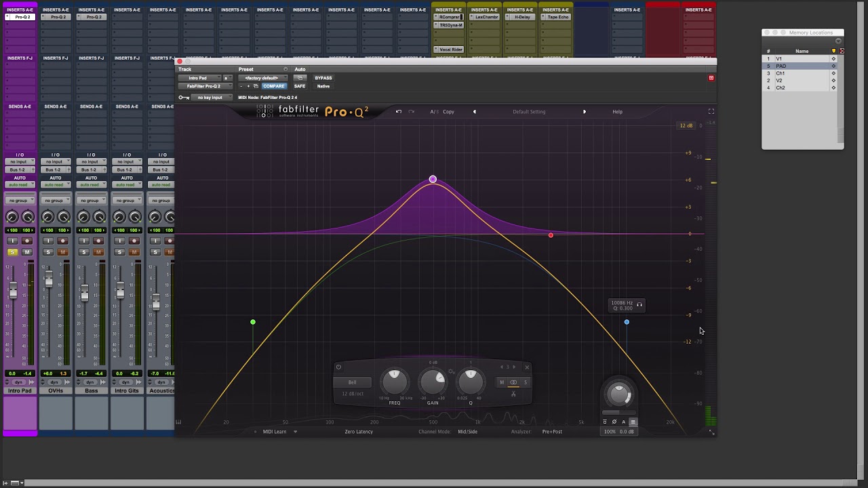Click the red EQ band node
Viewport: 868px width, 488px height.
pos(551,235)
